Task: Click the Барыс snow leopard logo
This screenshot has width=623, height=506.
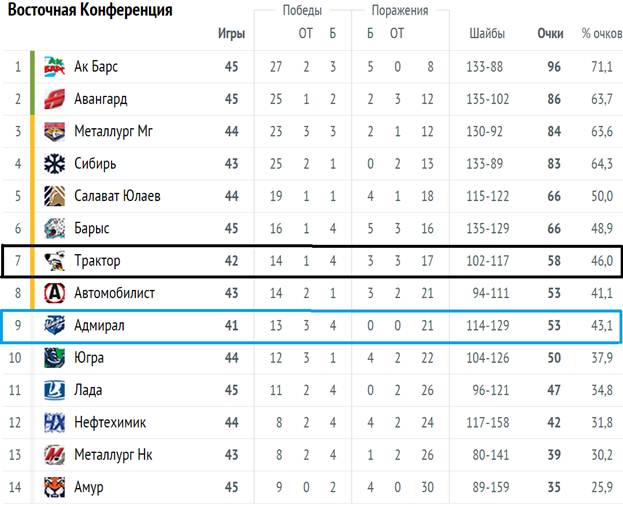Action: (x=54, y=228)
